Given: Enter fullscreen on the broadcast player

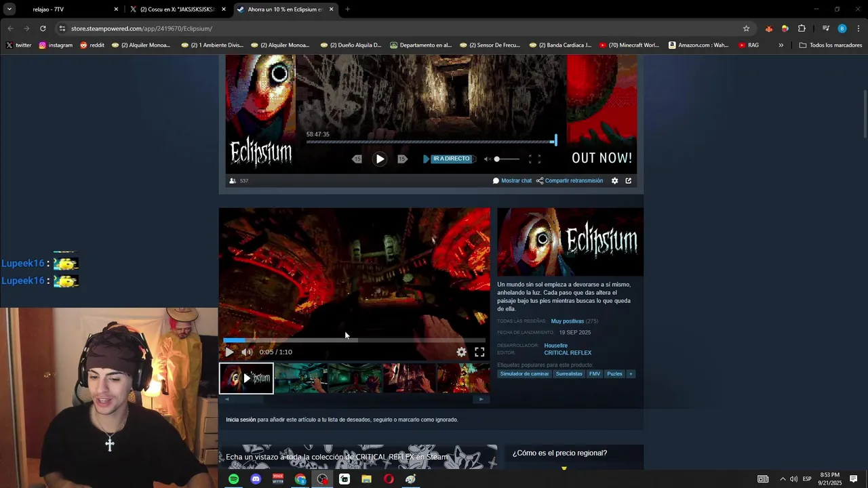Looking at the screenshot, I should (x=534, y=159).
